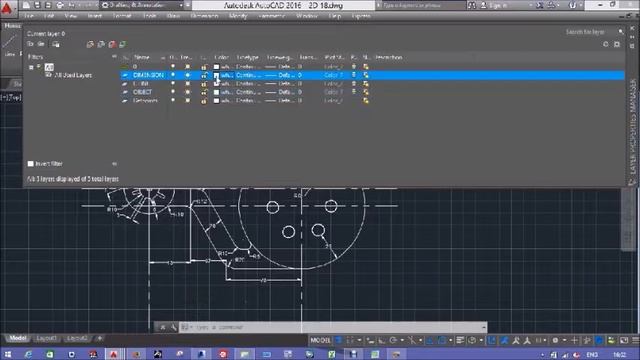Toggle Freeze sun icon for layer 0
The image size is (640, 360).
coord(188,67)
